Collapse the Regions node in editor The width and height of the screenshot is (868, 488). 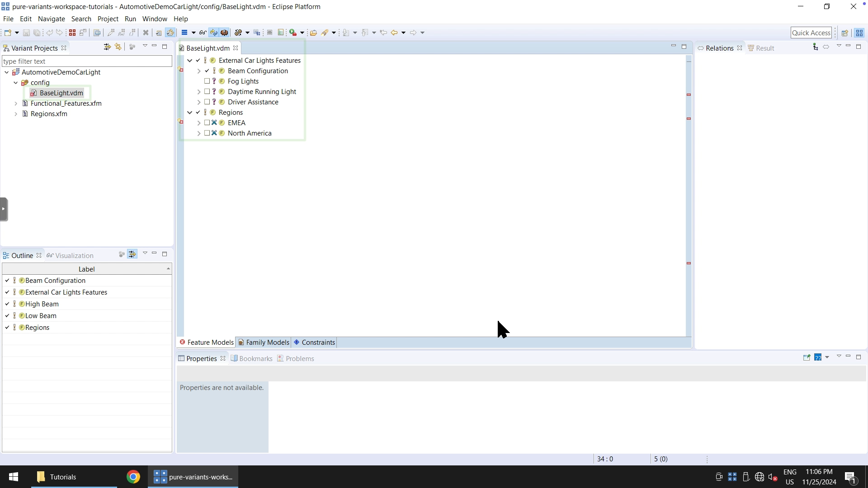click(189, 113)
